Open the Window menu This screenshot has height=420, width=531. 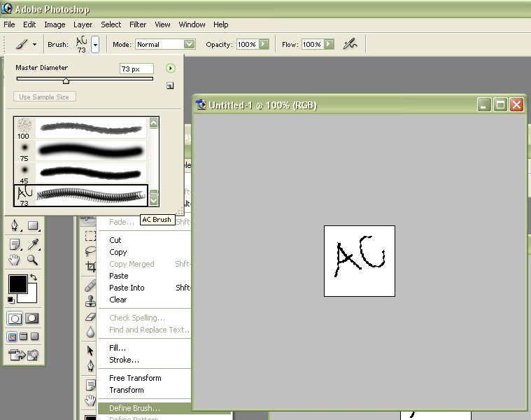(192, 24)
